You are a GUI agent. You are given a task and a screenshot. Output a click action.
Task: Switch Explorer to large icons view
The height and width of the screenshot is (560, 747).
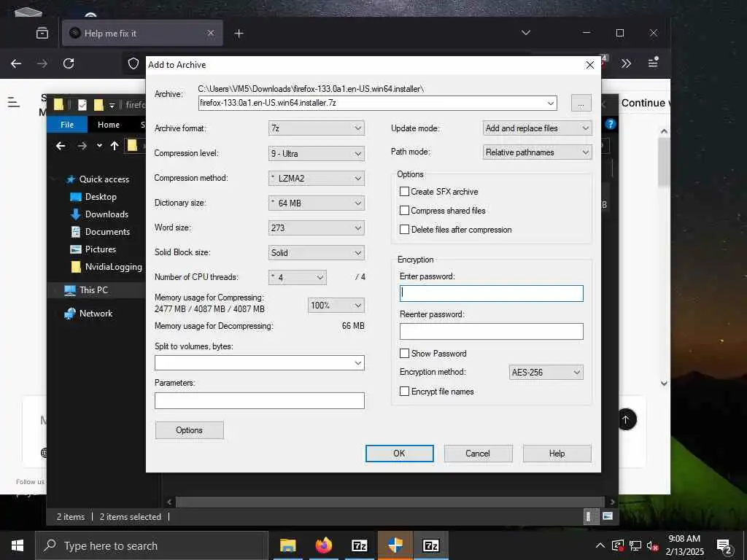coord(608,516)
